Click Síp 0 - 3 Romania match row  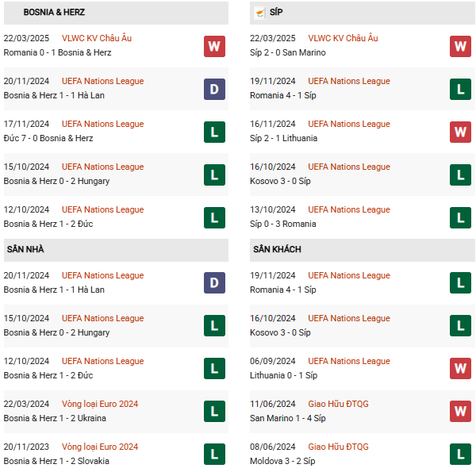pos(363,217)
